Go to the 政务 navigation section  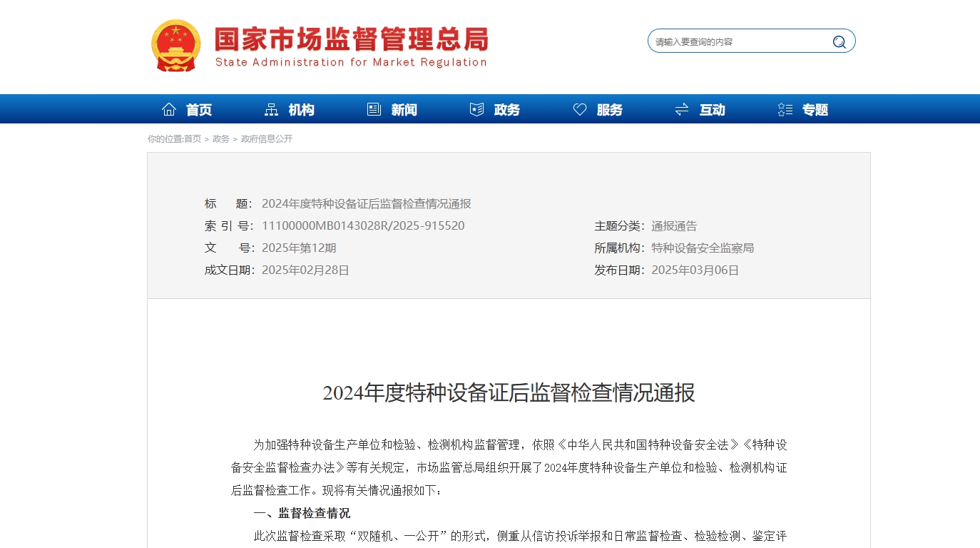pyautogui.click(x=507, y=110)
